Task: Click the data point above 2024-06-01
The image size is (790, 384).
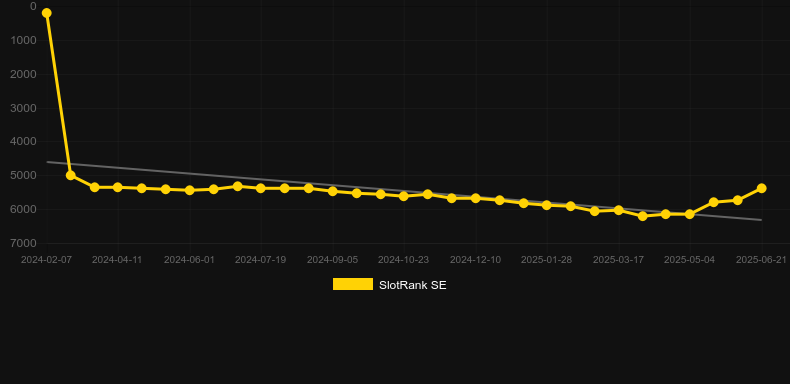Action: [x=189, y=190]
